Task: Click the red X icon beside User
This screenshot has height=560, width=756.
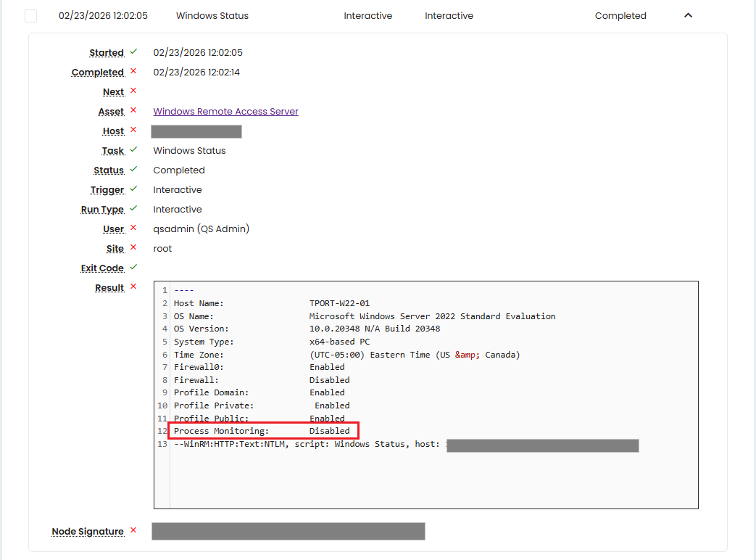Action: point(133,228)
